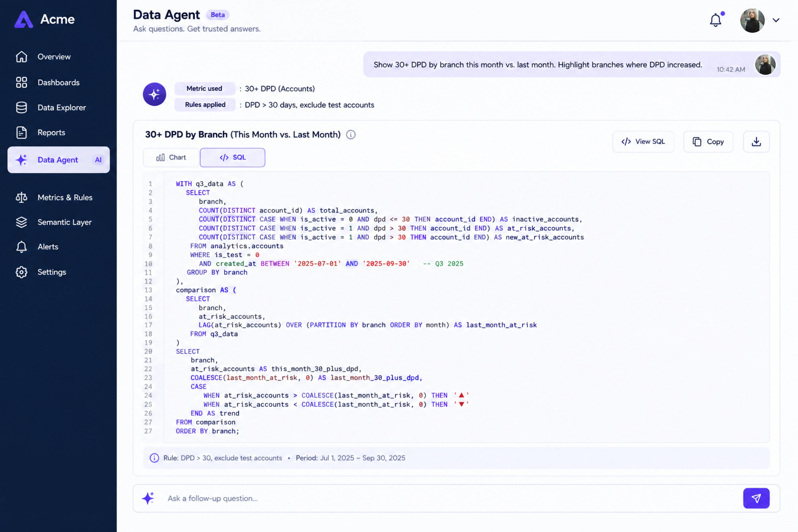This screenshot has width=798, height=532.
Task: Click the Beta badge next to Data Agent
Action: [218, 15]
